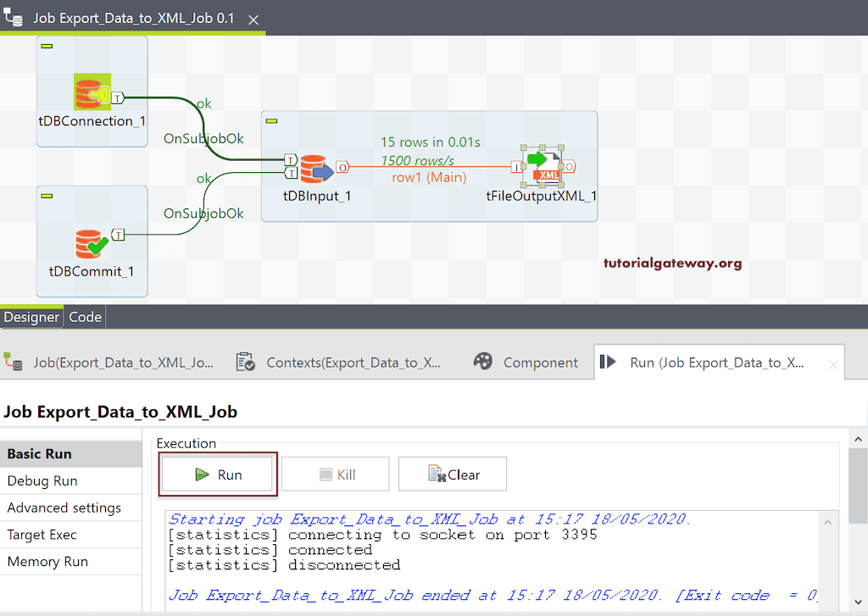Click the green play icon inside the Run button

coord(200,474)
